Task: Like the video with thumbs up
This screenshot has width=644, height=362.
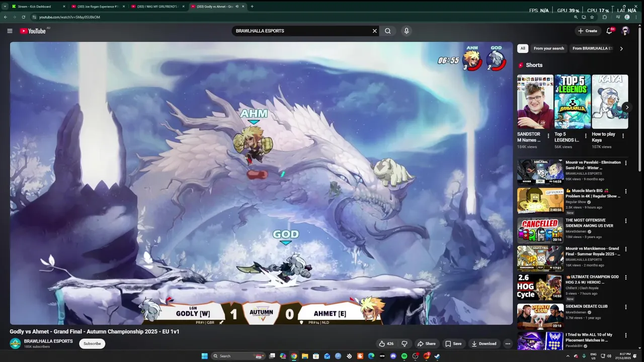Action: tap(386, 344)
